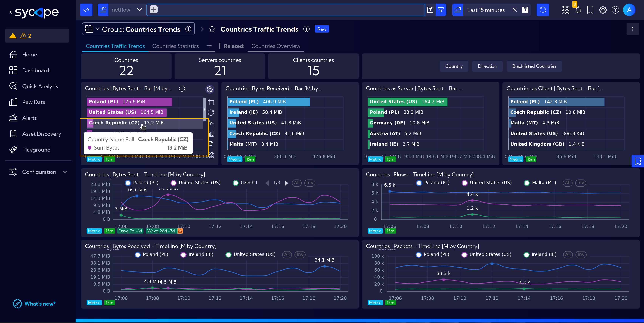Viewport: 644px width, 323px height.
Task: Open the three-dot dashboard options menu
Action: (632, 29)
